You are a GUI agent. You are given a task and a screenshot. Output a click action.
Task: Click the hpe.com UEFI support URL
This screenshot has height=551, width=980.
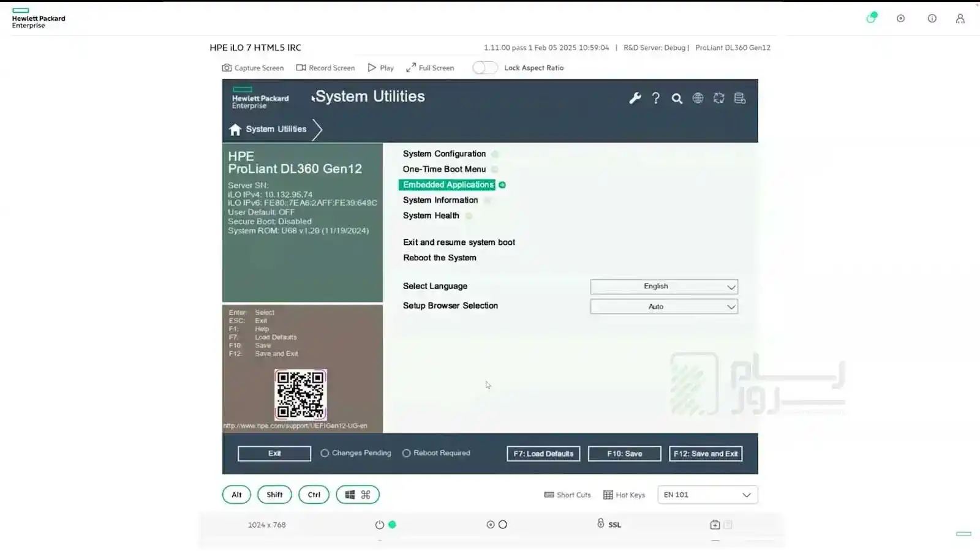[295, 425]
